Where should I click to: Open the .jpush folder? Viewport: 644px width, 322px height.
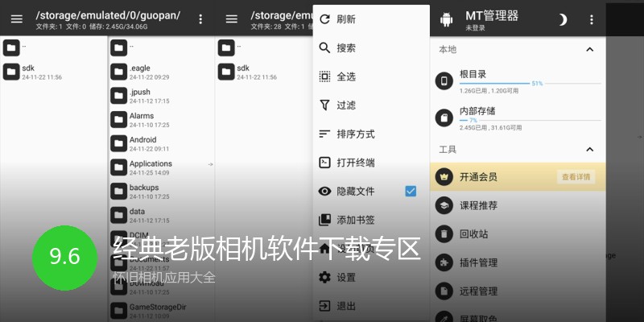pos(161,96)
